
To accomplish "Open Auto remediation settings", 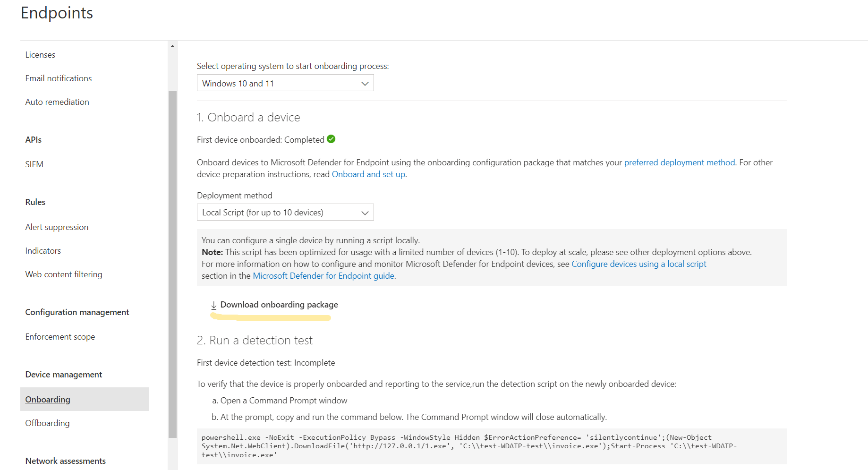I will point(57,102).
